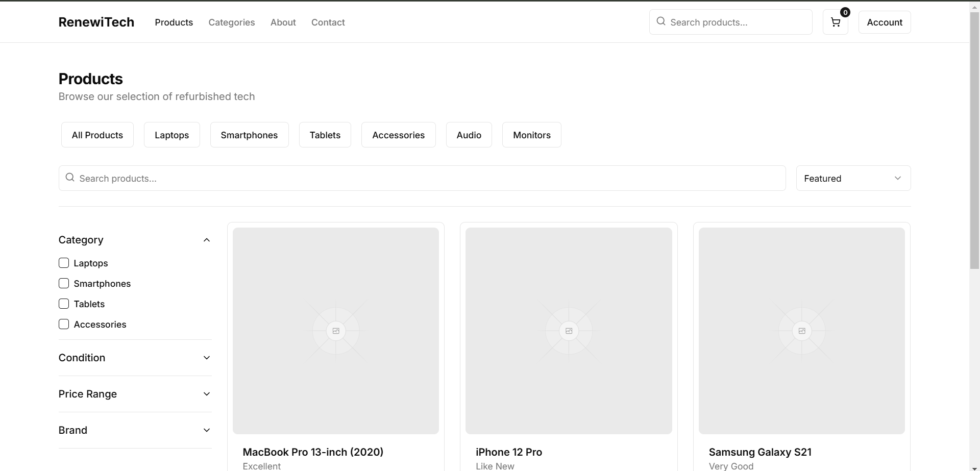Open the Contact menu item
Image resolution: width=980 pixels, height=471 pixels.
click(328, 22)
